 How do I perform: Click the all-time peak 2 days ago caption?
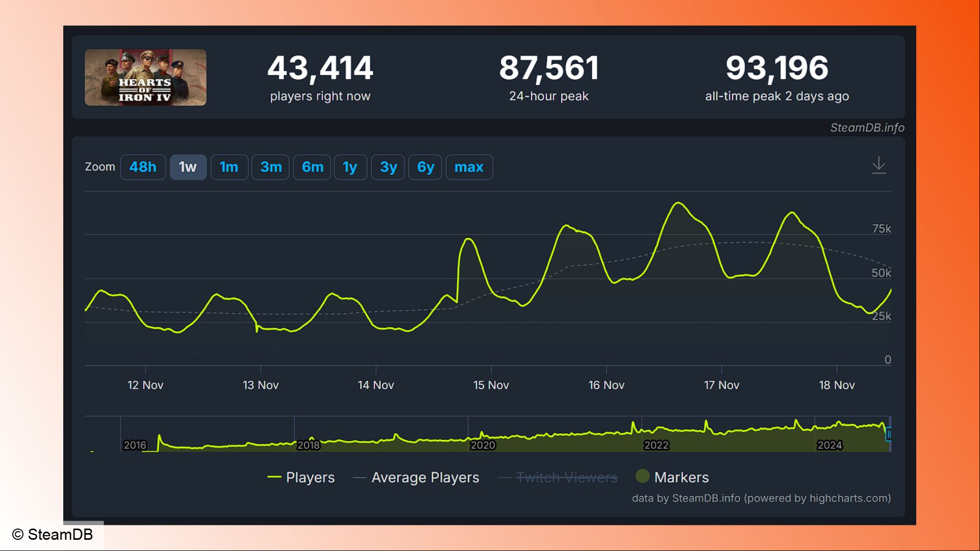777,96
